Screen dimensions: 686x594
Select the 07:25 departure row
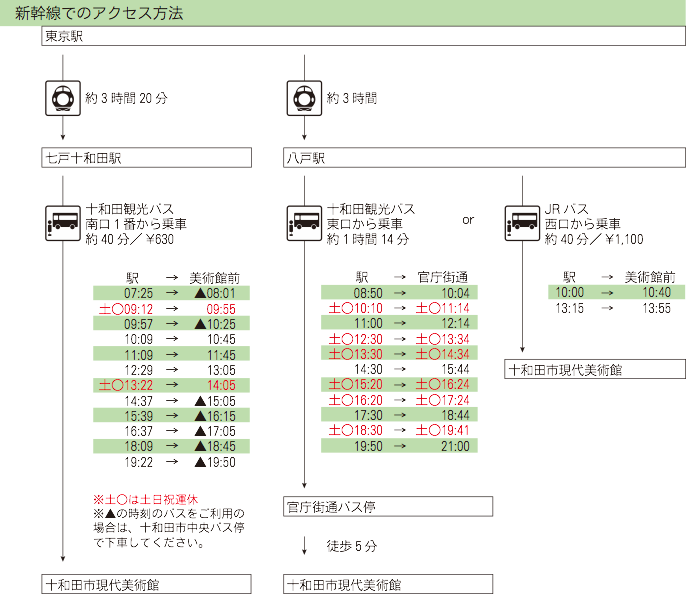(x=171, y=293)
